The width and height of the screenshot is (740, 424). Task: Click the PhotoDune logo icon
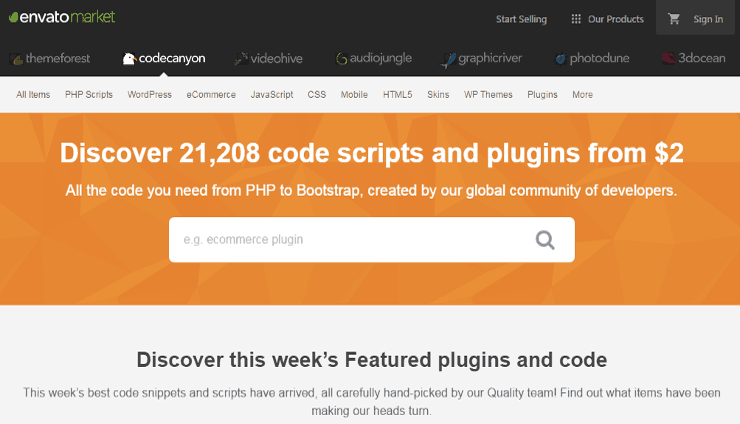pyautogui.click(x=560, y=59)
